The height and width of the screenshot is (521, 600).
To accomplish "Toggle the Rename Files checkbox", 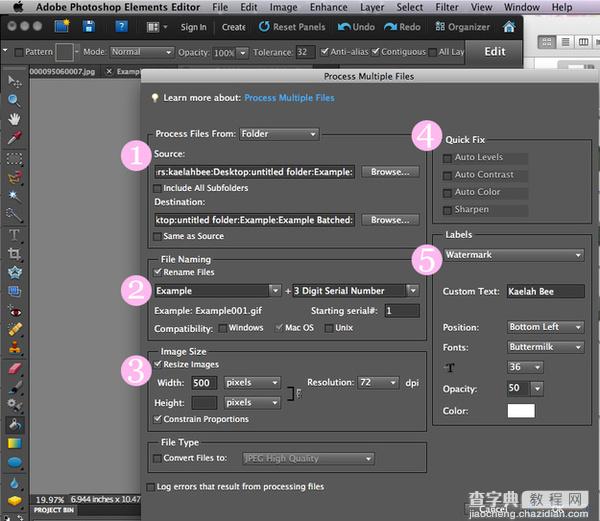I will pos(157,272).
